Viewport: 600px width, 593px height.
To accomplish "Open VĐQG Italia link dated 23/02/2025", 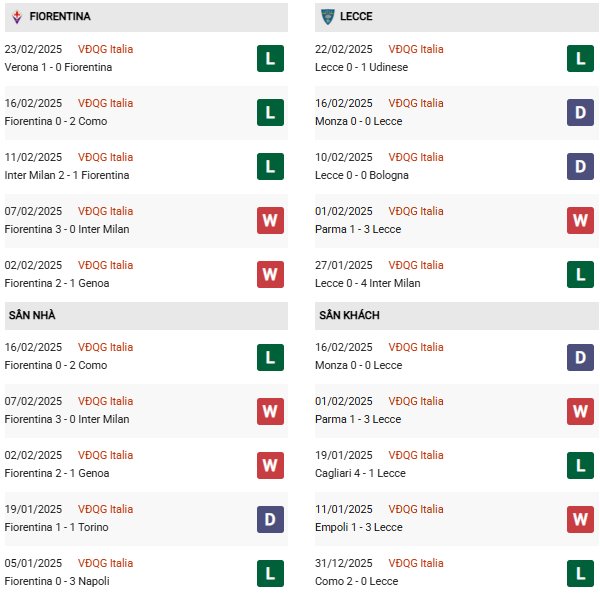I will (105, 49).
